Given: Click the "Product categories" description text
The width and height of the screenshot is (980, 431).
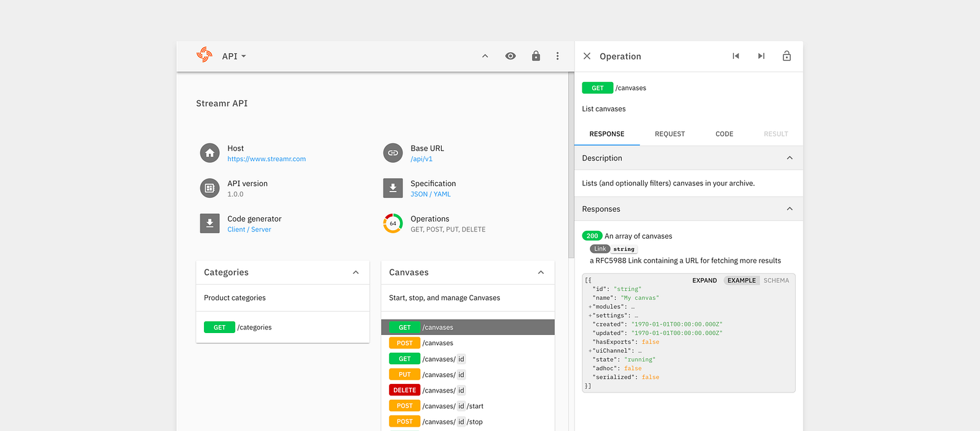Looking at the screenshot, I should (x=235, y=298).
